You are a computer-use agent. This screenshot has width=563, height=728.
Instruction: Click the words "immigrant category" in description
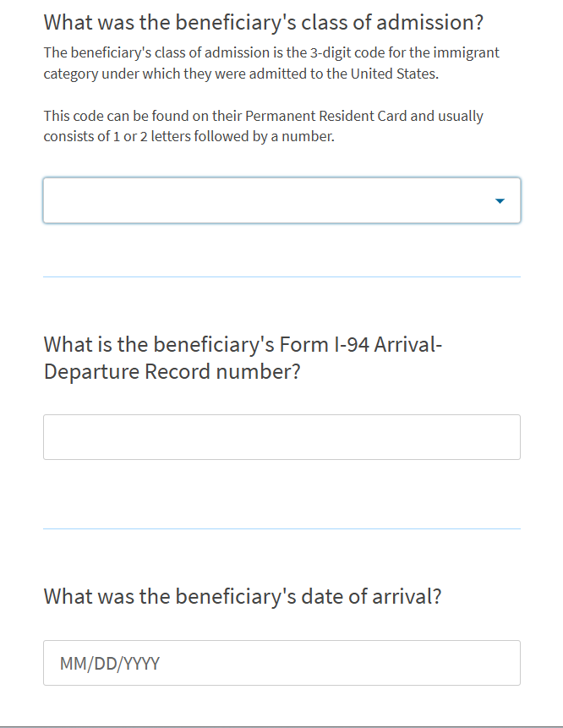point(271,63)
